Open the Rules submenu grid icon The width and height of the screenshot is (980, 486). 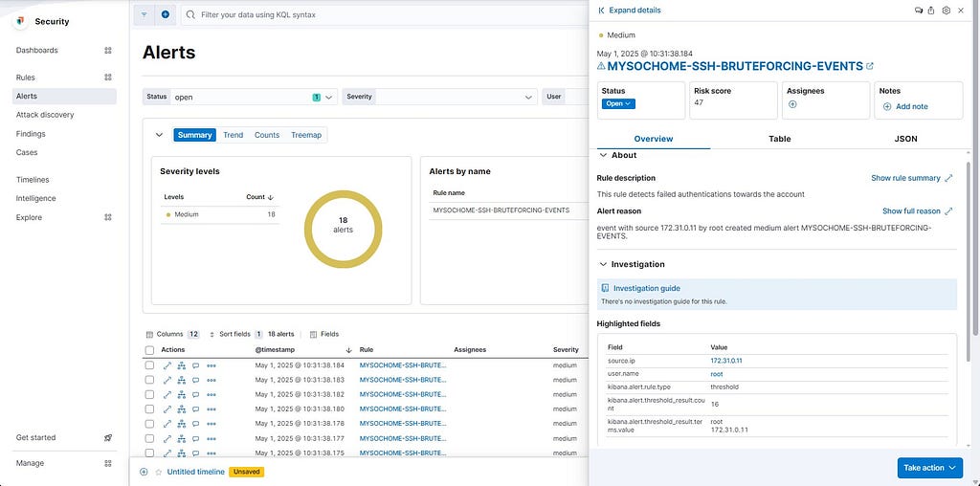coord(107,77)
